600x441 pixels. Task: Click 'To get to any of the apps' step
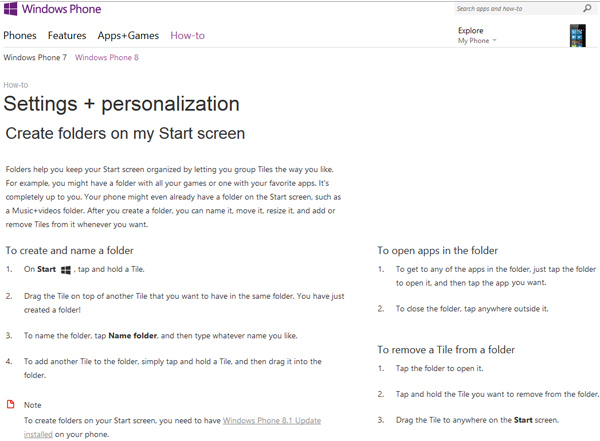(x=496, y=276)
